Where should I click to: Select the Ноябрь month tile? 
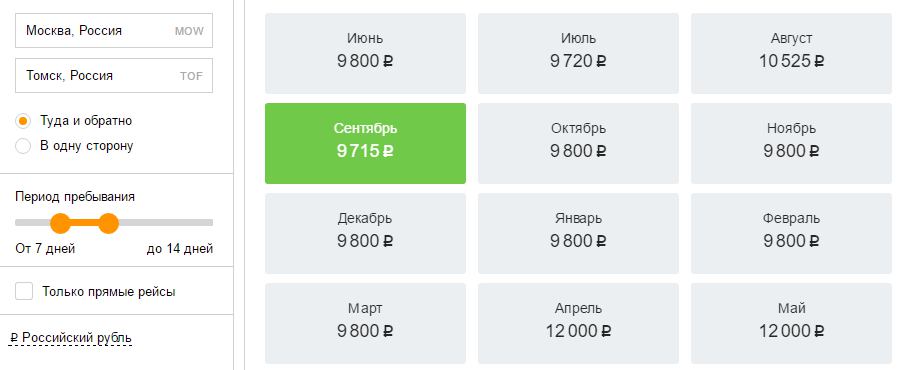point(791,144)
